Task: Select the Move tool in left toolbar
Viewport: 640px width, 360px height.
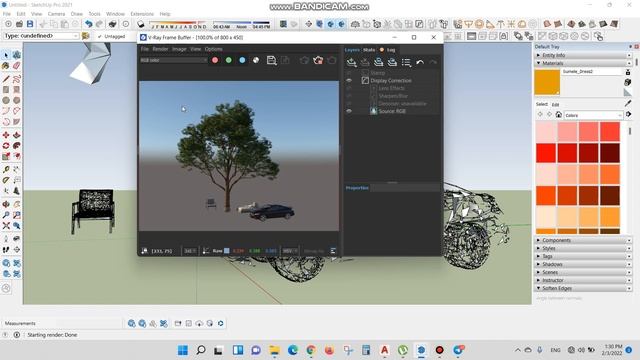Action: click(6, 135)
